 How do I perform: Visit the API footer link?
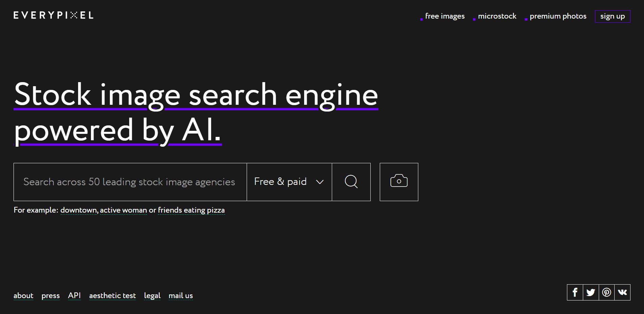point(74,296)
